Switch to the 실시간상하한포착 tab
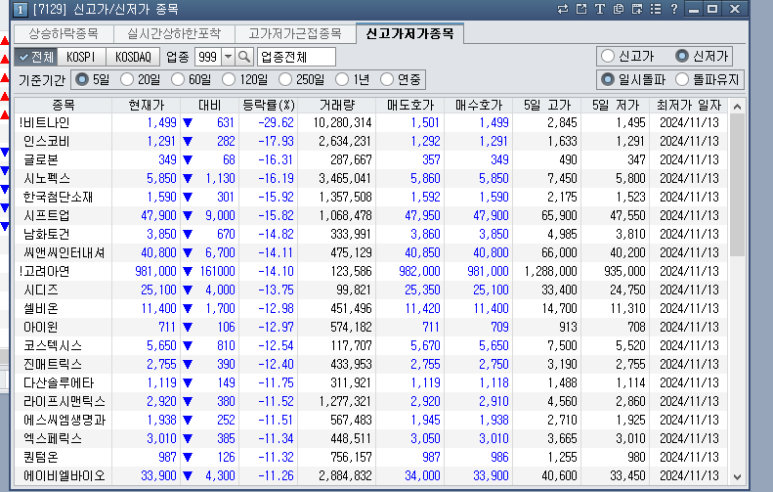 [174, 34]
